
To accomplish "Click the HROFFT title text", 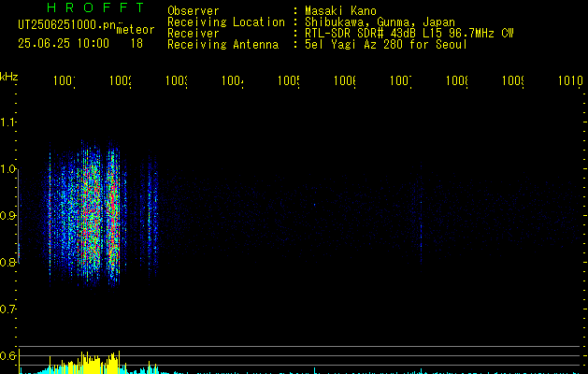I will [x=96, y=7].
